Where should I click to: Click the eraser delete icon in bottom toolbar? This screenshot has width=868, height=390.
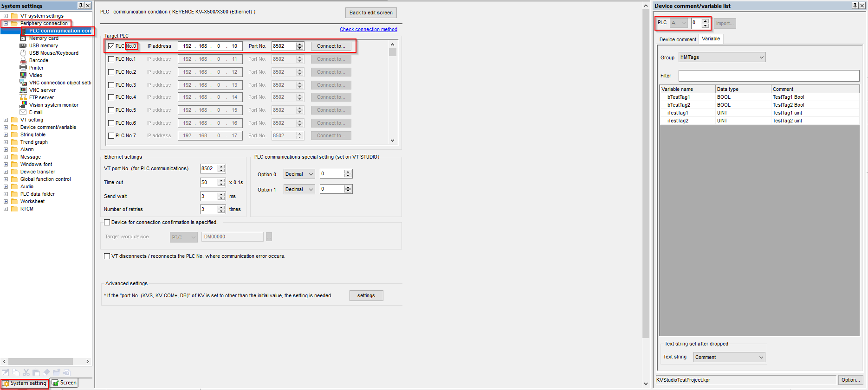pos(46,372)
